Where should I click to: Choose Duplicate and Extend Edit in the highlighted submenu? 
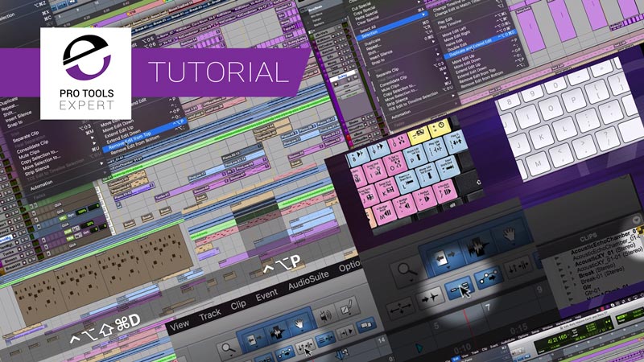pyautogui.click(x=470, y=49)
